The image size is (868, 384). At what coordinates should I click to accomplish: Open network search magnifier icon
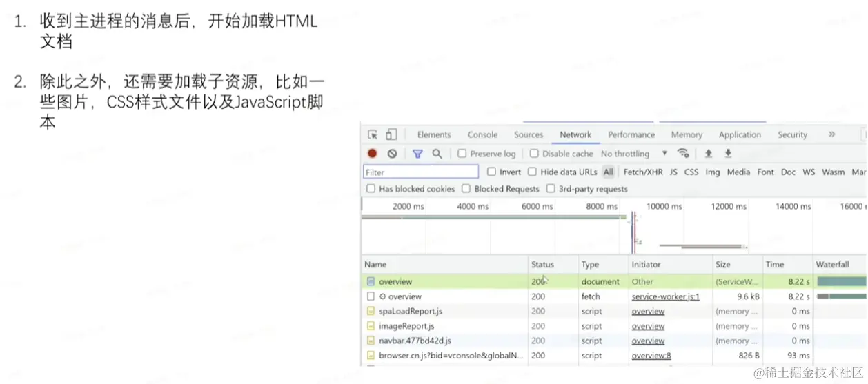tap(437, 154)
